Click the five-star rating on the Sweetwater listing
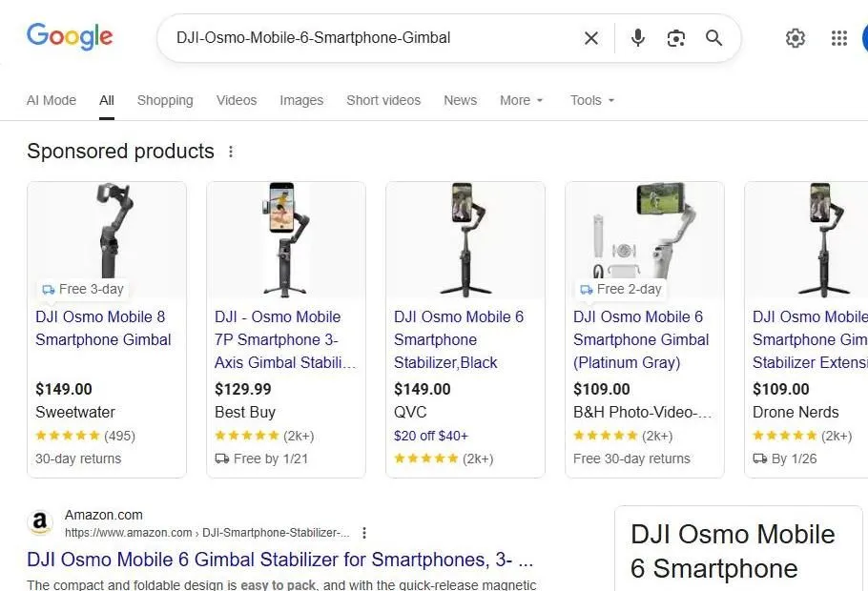 [69, 436]
